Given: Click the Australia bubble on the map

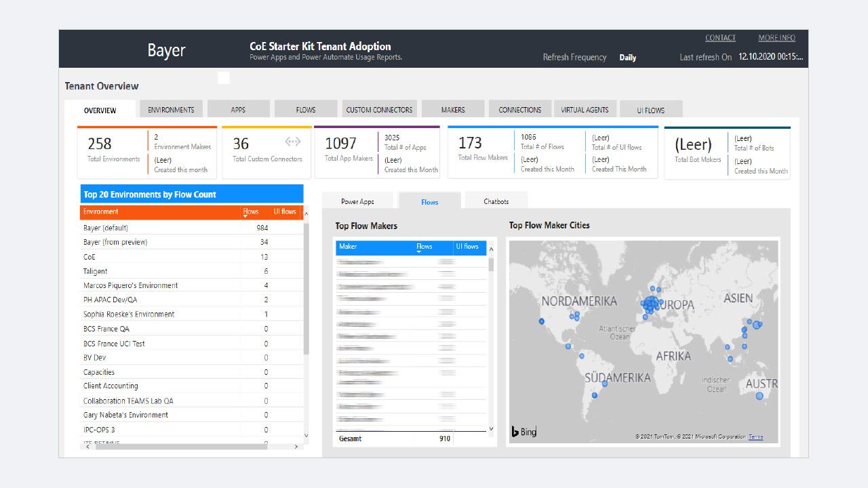Looking at the screenshot, I should tap(759, 396).
